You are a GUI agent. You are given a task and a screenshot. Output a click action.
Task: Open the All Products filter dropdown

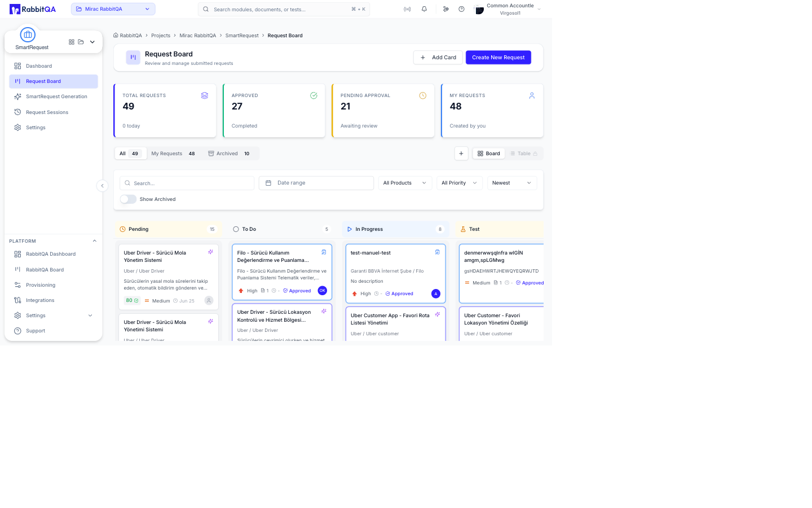click(x=405, y=183)
